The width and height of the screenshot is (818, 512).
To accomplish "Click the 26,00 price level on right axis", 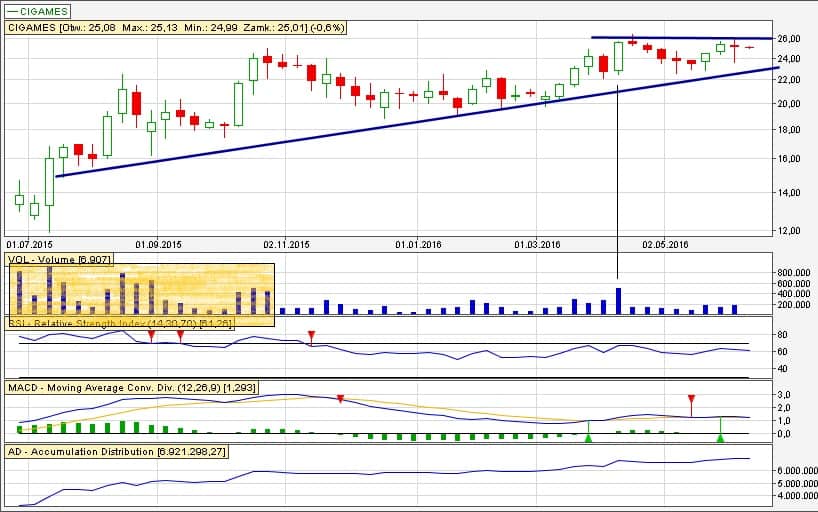I will [789, 39].
